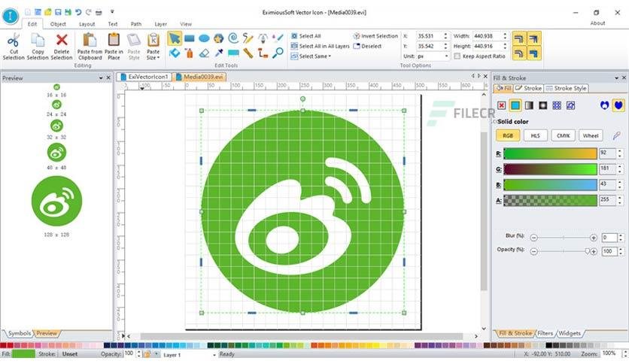Click Invert Selection
The image size is (629, 364).
click(375, 36)
